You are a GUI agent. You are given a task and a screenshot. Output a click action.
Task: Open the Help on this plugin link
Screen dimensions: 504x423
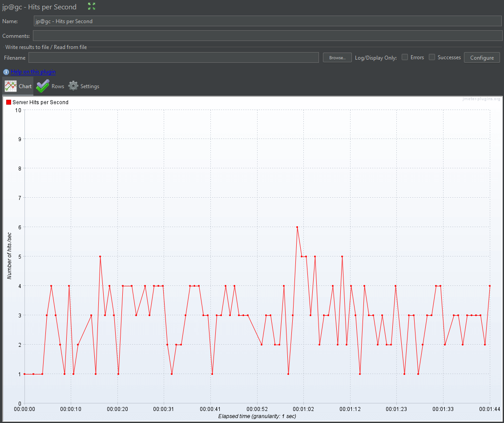tap(32, 72)
